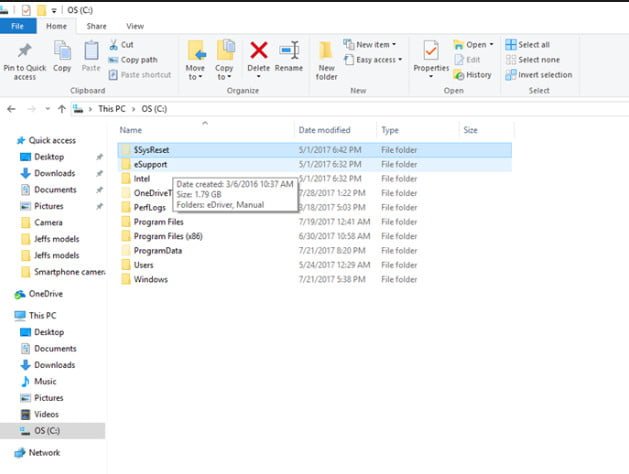This screenshot has height=474, width=629.
Task: Show file History
Action: [473, 75]
